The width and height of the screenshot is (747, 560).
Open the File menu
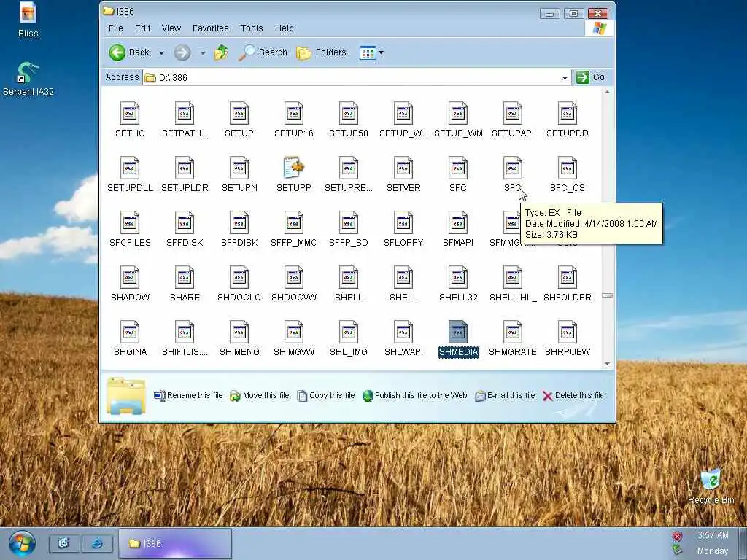116,28
